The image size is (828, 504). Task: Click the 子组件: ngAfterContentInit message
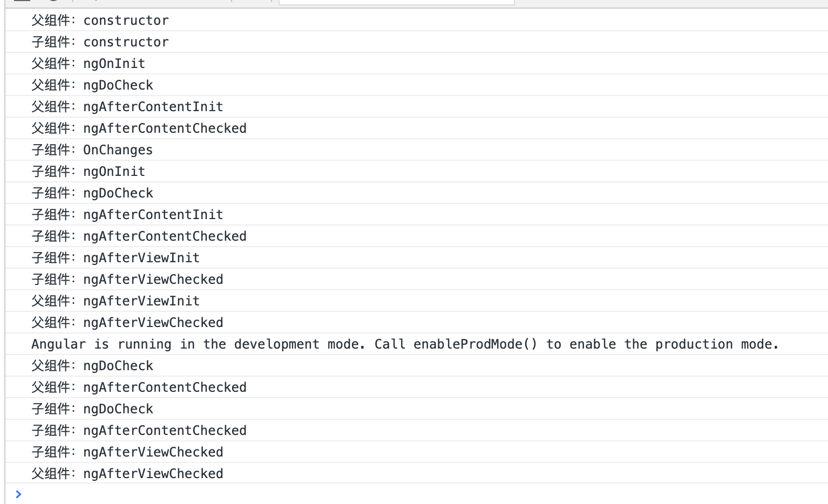(127, 215)
